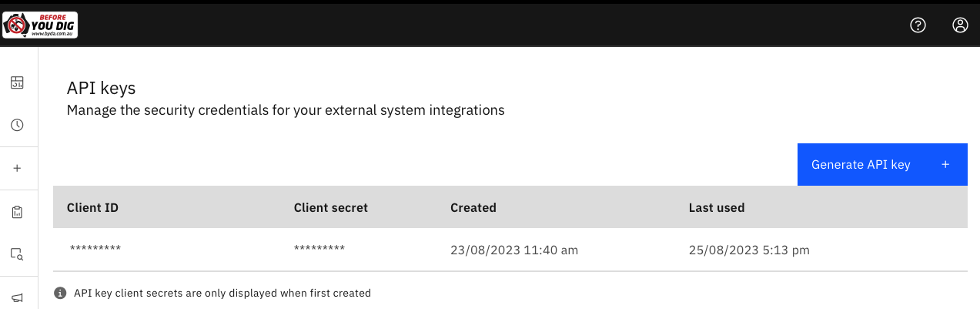Select the plus icon in the left sidebar
The height and width of the screenshot is (309, 980).
click(x=17, y=168)
